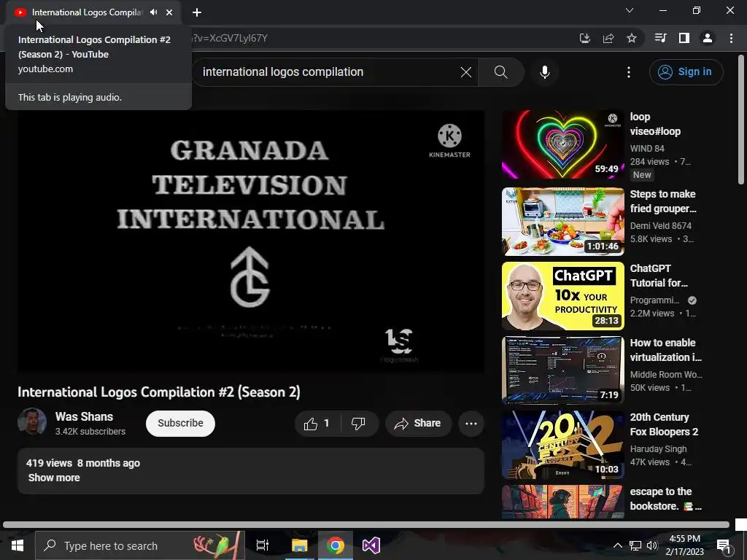The image size is (747, 560).
Task: Click the Chrome taskbar icon
Action: tap(336, 545)
